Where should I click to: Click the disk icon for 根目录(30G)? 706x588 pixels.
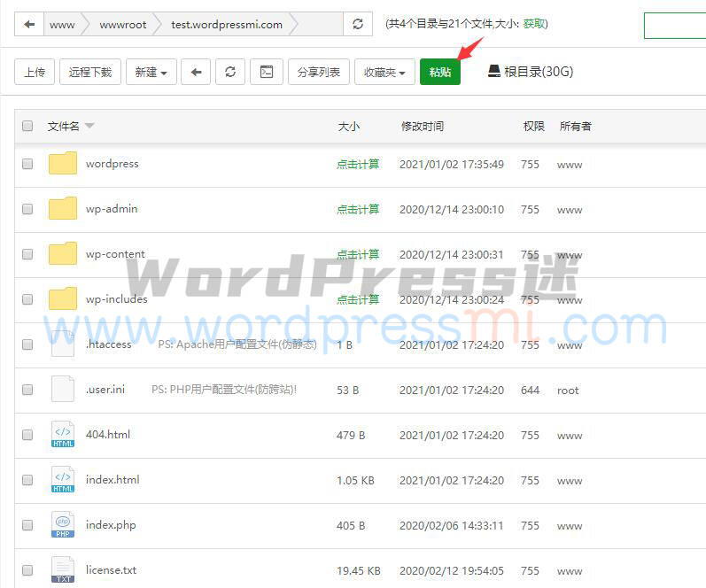click(494, 72)
